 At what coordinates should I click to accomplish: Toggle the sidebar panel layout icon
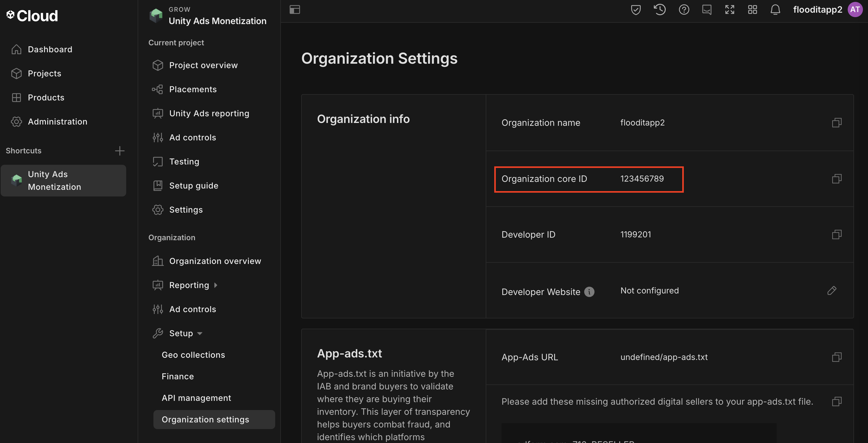(295, 10)
